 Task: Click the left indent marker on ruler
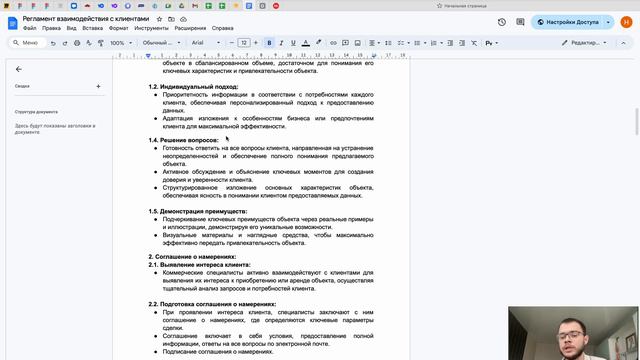(x=148, y=56)
